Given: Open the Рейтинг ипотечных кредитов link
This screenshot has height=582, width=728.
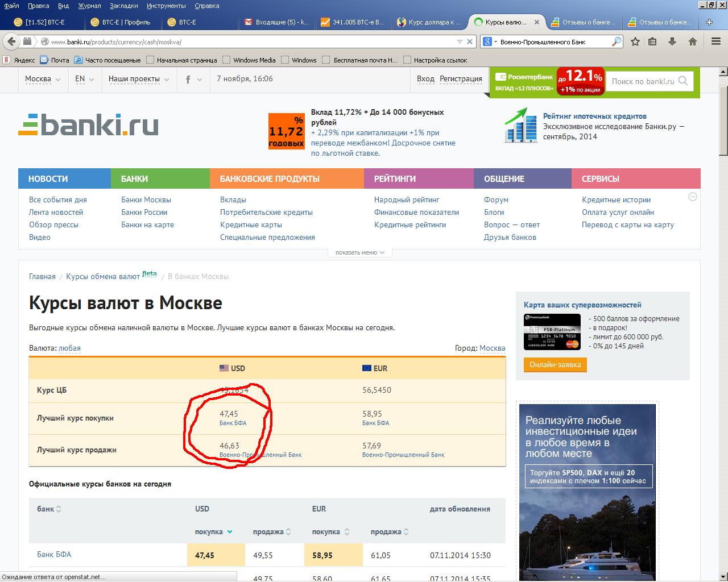Looking at the screenshot, I should point(595,116).
